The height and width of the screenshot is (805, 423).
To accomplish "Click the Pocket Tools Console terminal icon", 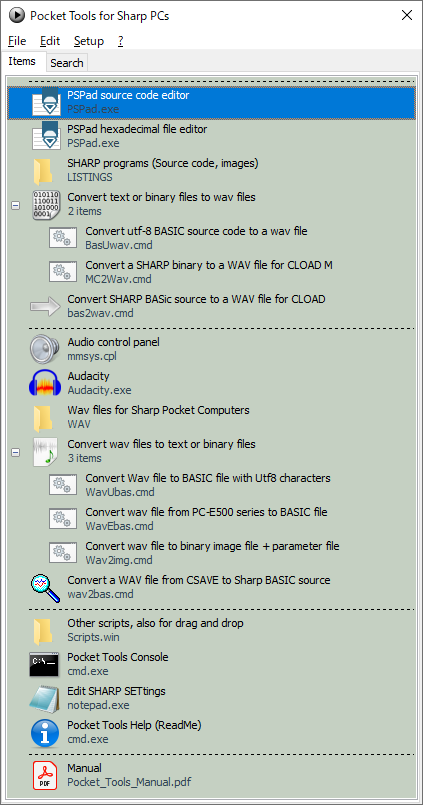I will click(45, 664).
